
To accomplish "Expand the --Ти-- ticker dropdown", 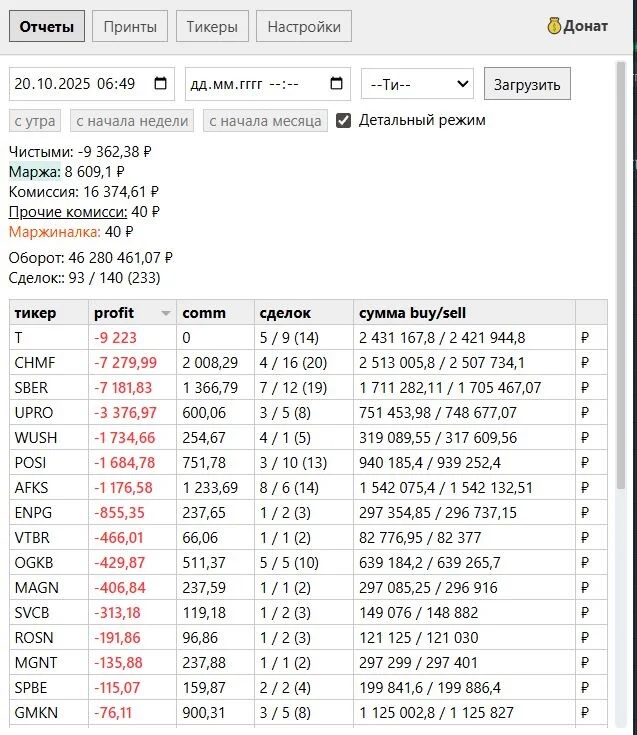I will pyautogui.click(x=417, y=84).
